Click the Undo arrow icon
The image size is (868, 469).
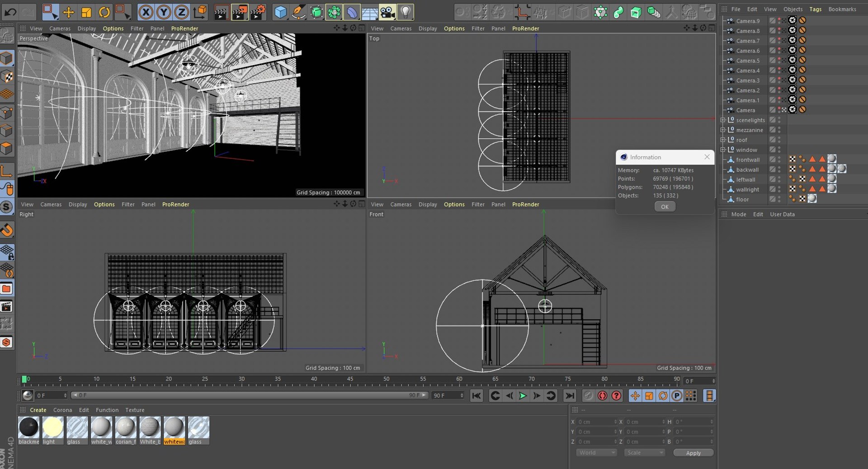pos(10,12)
